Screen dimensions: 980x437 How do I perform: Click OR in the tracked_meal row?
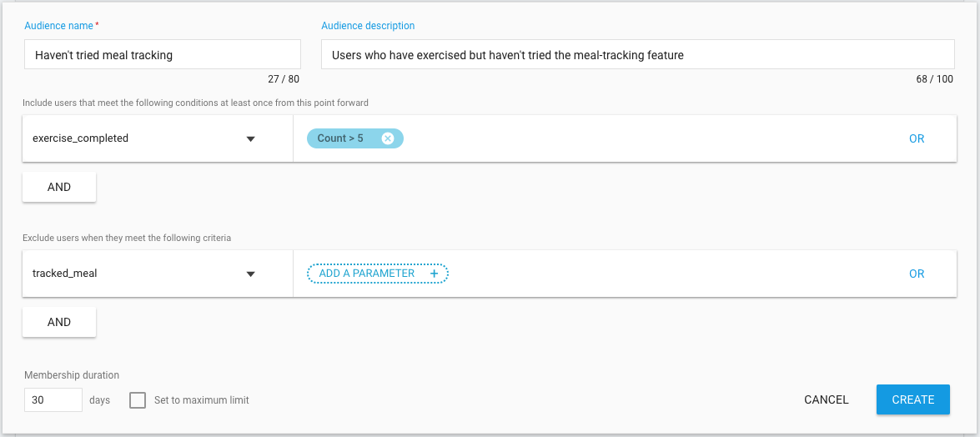[x=917, y=274]
